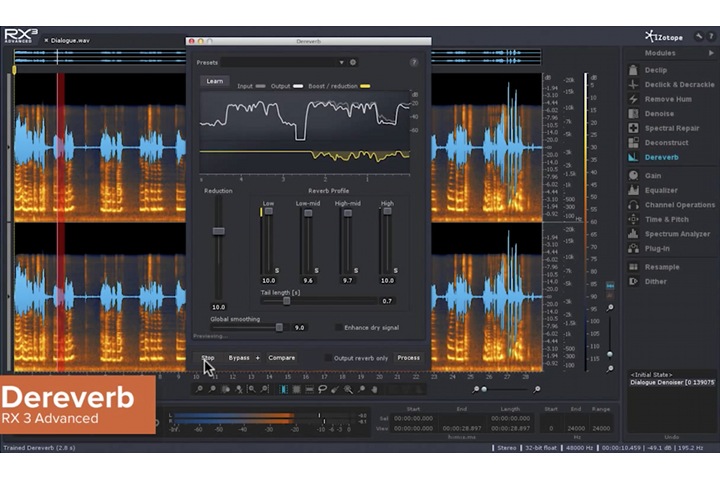Screen dimensions: 720x480
Task: Click the 48000 Hz status entry
Action: (579, 447)
